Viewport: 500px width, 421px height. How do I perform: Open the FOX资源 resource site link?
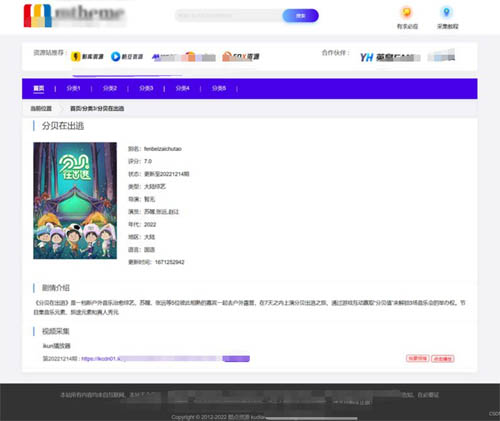pos(241,57)
